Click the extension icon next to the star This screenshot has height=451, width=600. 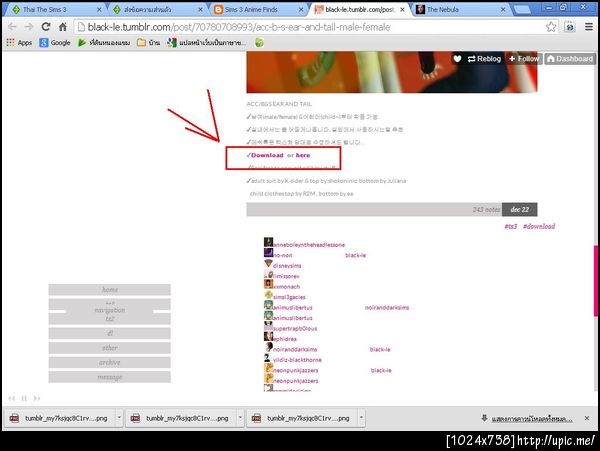tap(570, 27)
